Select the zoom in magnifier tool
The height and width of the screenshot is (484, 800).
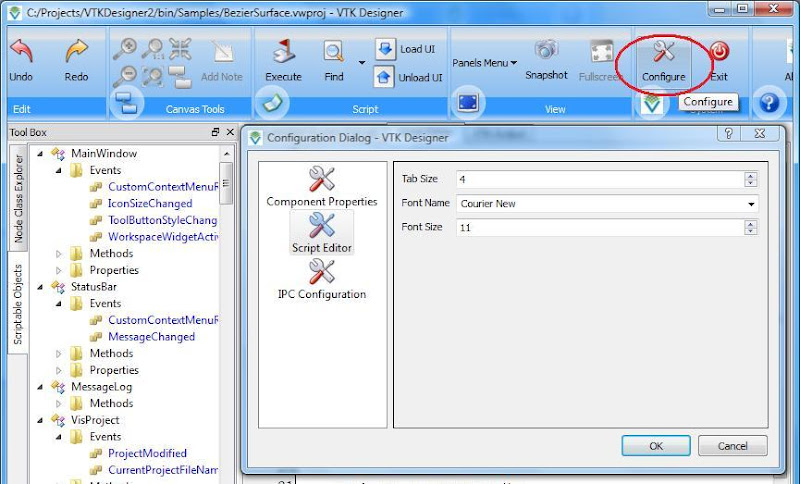124,48
